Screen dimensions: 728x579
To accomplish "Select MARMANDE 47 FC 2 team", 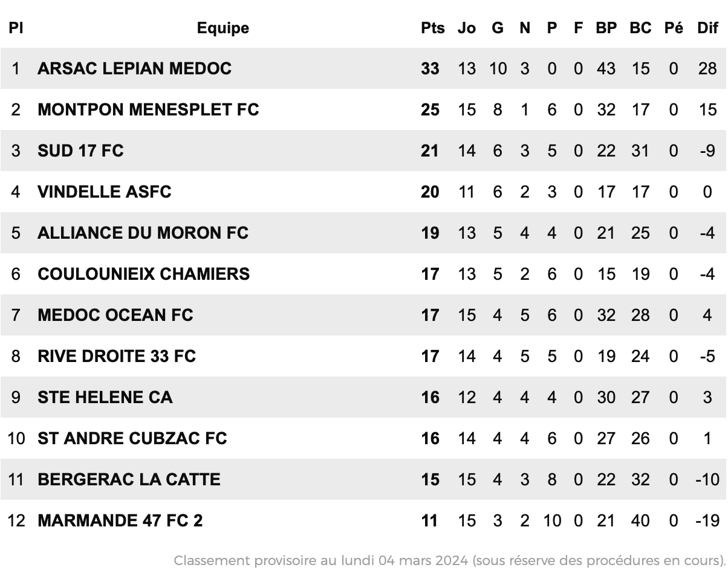I will [x=120, y=520].
